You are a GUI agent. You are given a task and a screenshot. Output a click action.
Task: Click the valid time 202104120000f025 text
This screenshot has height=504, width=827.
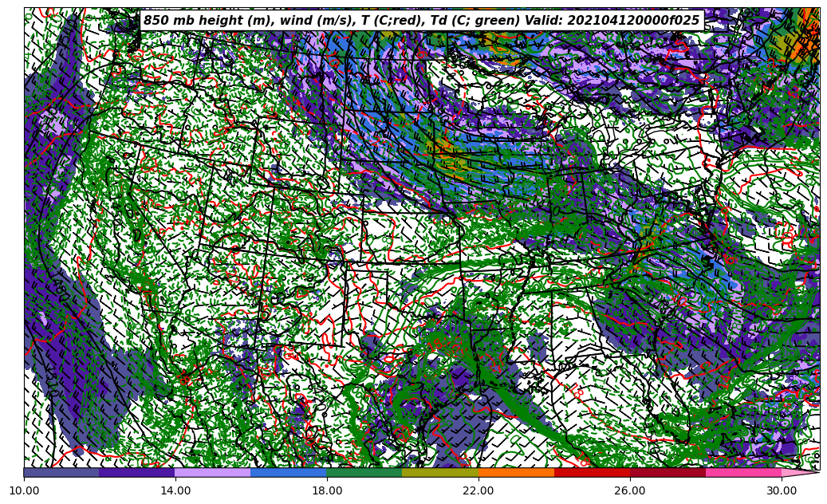tap(642, 21)
